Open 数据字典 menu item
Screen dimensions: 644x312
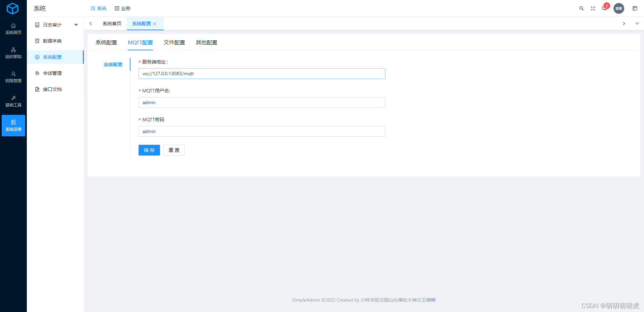pyautogui.click(x=55, y=41)
